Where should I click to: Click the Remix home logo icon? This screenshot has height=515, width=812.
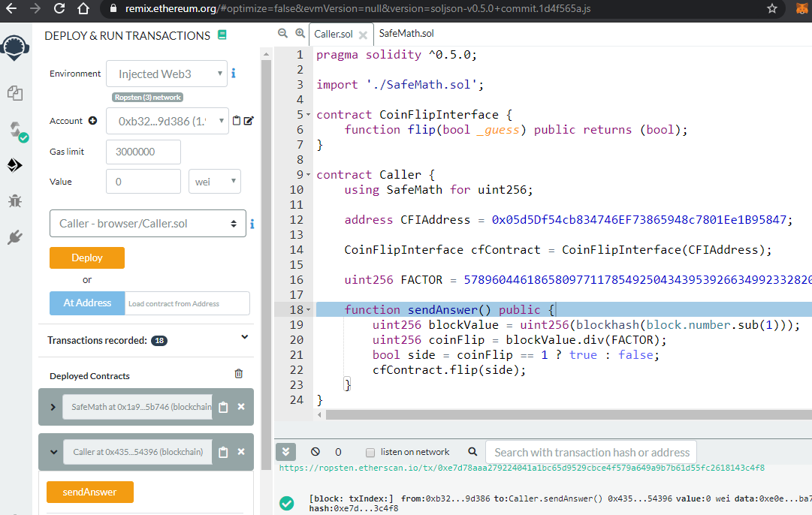tap(14, 47)
